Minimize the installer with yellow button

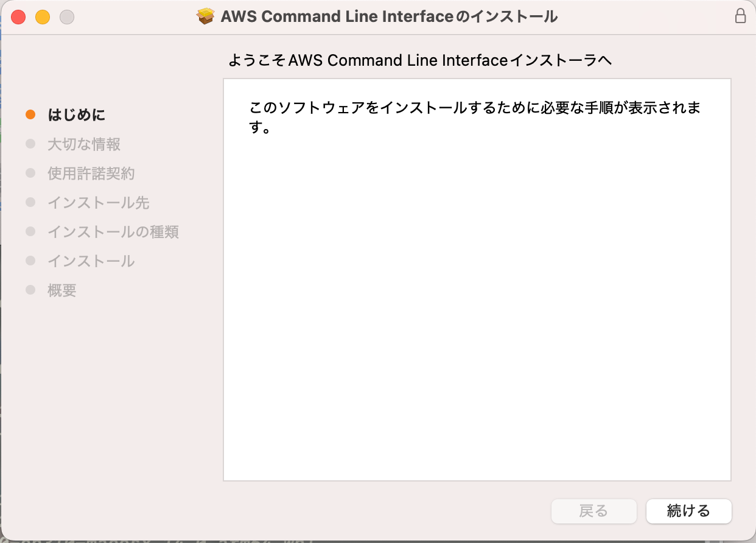pos(43,17)
